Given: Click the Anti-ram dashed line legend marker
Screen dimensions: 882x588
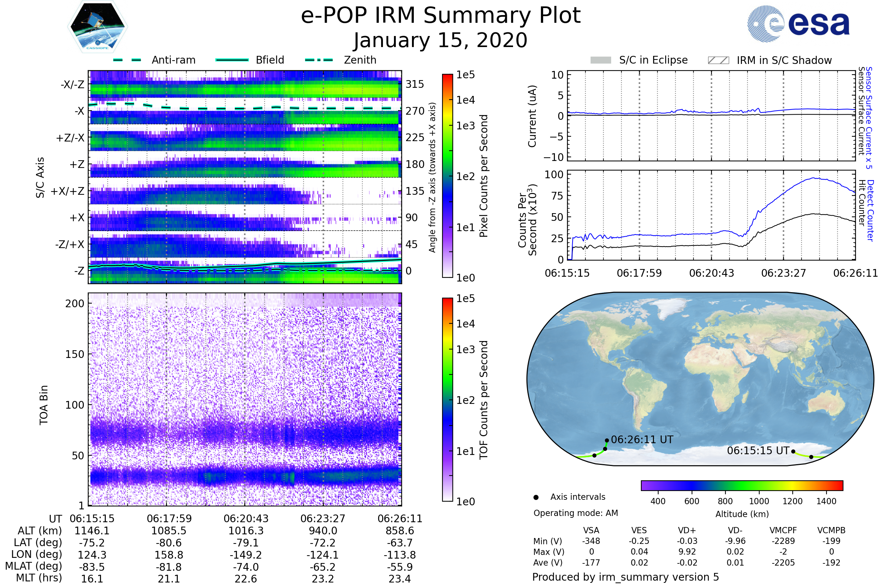Looking at the screenshot, I should 127,60.
